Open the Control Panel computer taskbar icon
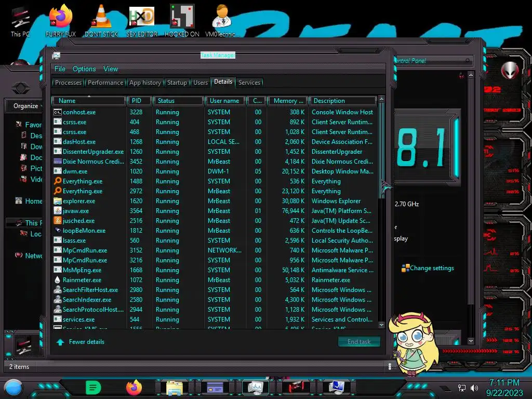Screen dimensions: 532x399 (x=337, y=388)
